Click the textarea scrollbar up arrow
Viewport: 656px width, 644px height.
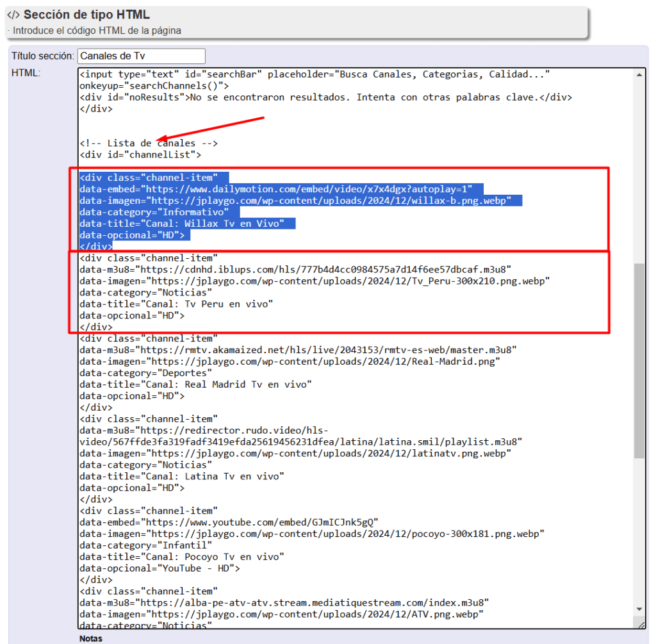tap(639, 75)
